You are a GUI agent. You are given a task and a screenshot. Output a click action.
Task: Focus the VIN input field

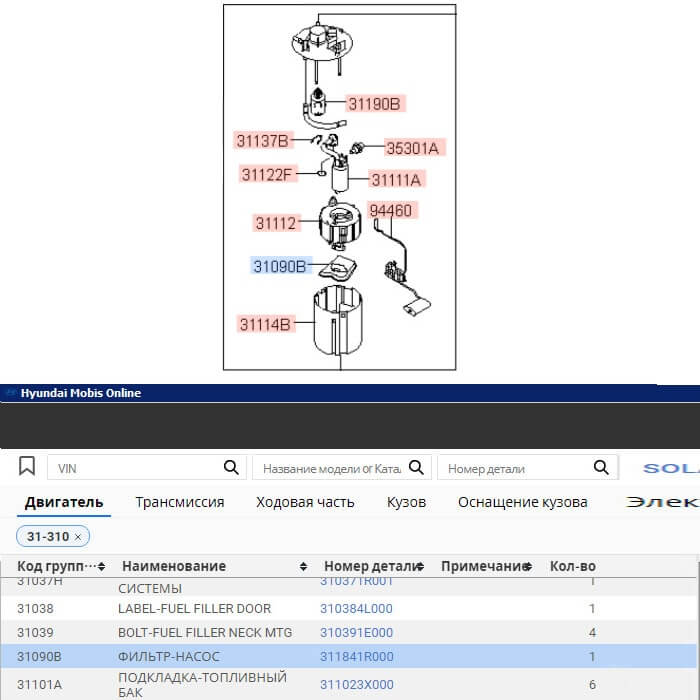135,468
